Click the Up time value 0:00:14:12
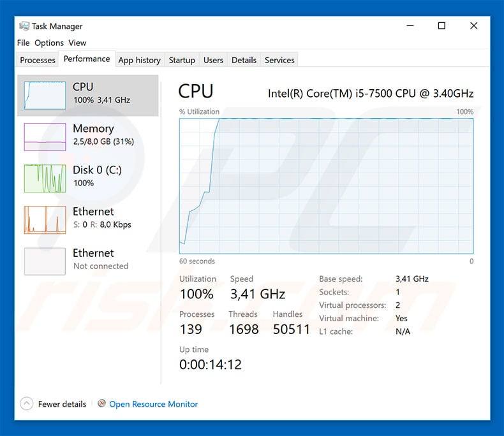 click(211, 365)
